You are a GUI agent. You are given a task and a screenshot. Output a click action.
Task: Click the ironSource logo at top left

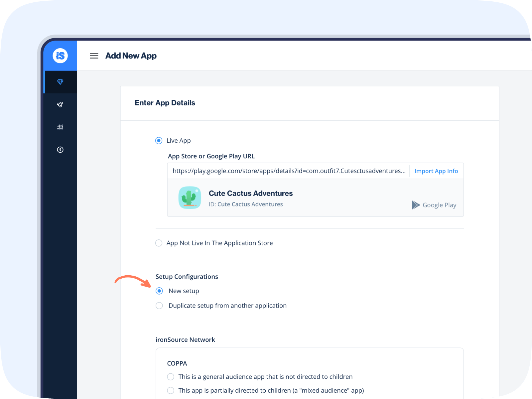coord(60,56)
